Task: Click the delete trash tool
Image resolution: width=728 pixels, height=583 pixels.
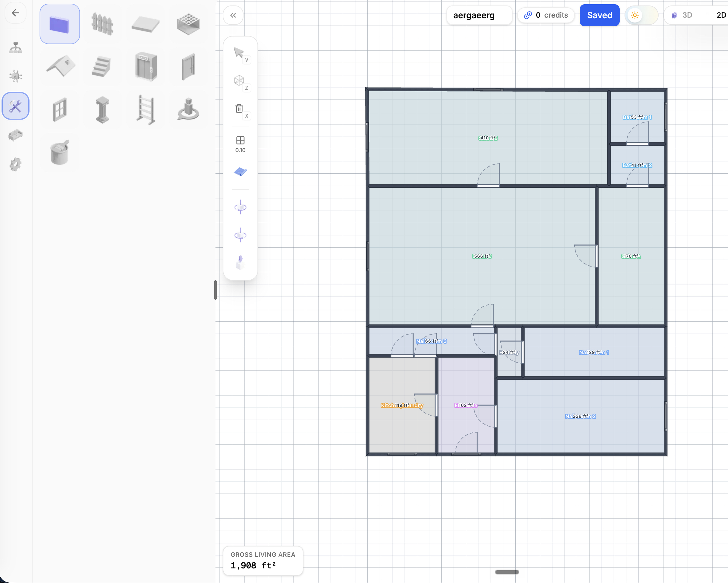Action: pyautogui.click(x=240, y=110)
